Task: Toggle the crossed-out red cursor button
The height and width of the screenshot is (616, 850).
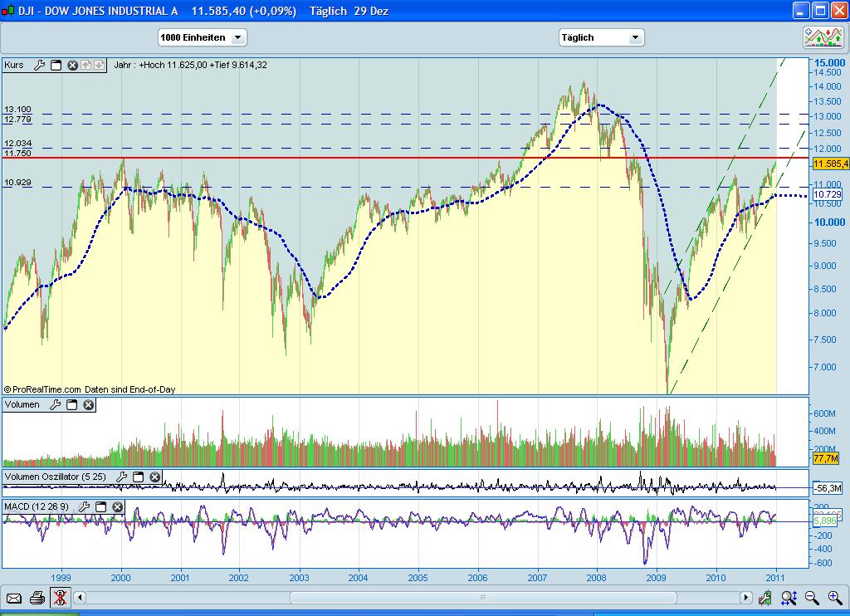Action: (60, 597)
